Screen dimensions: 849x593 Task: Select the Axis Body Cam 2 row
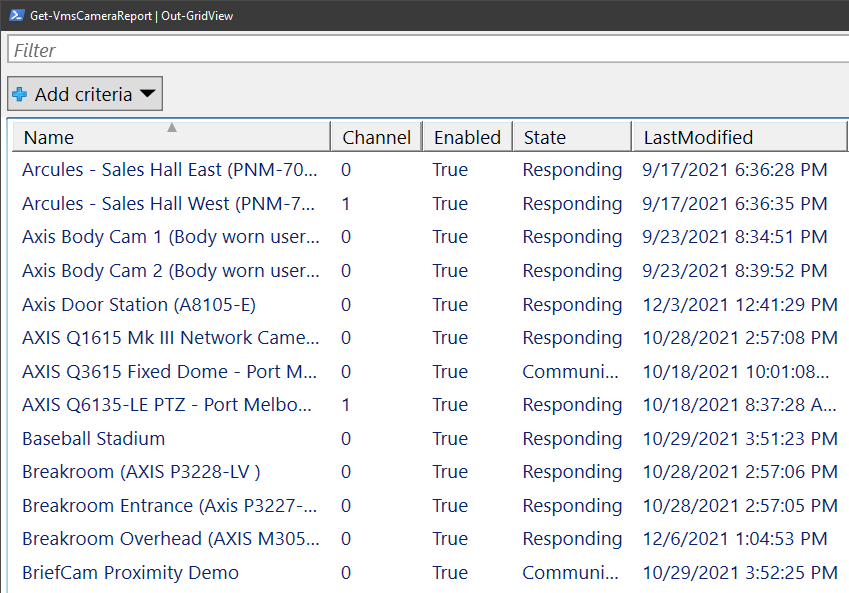coord(430,271)
